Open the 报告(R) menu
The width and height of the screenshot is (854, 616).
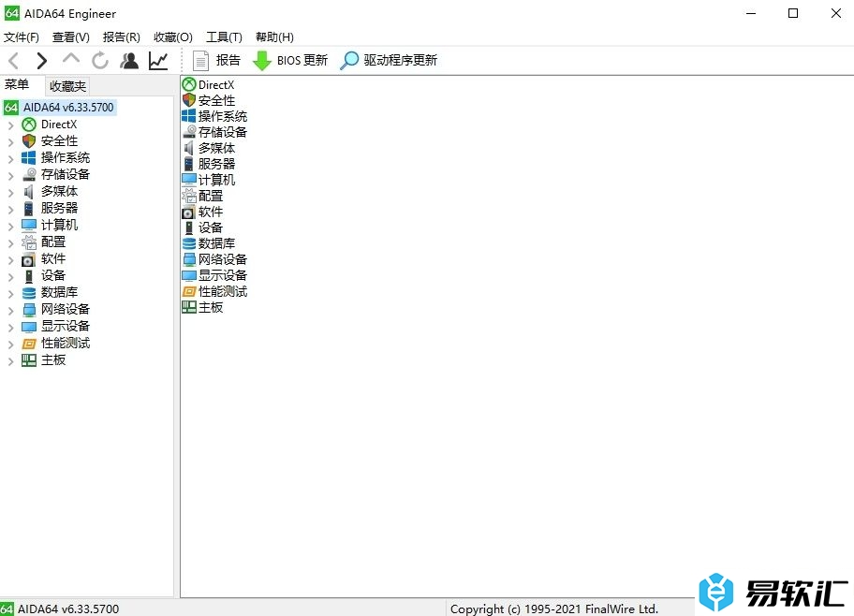[x=122, y=37]
